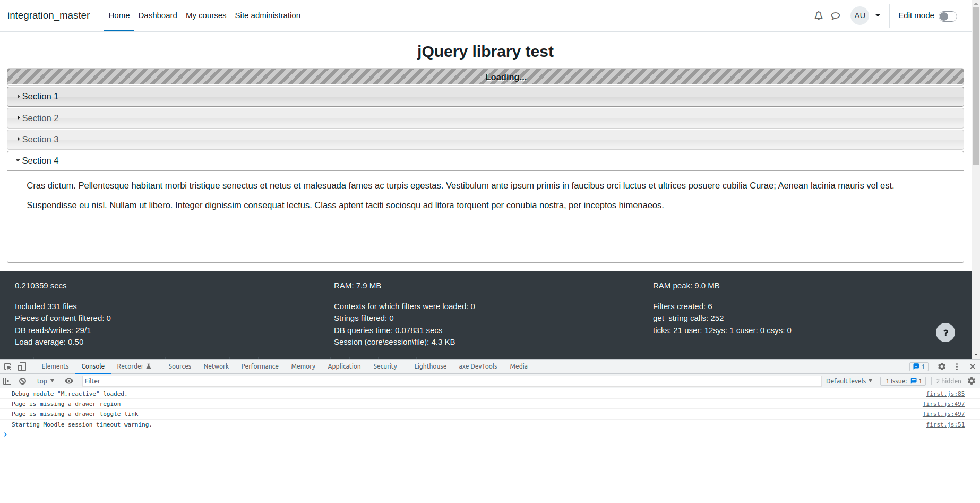
Task: Open DevTools settings gear
Action: (942, 366)
